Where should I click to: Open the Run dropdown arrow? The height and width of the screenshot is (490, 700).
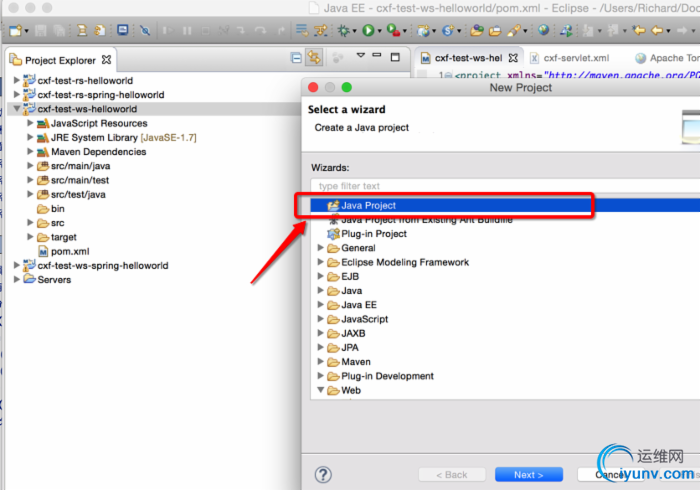379,31
